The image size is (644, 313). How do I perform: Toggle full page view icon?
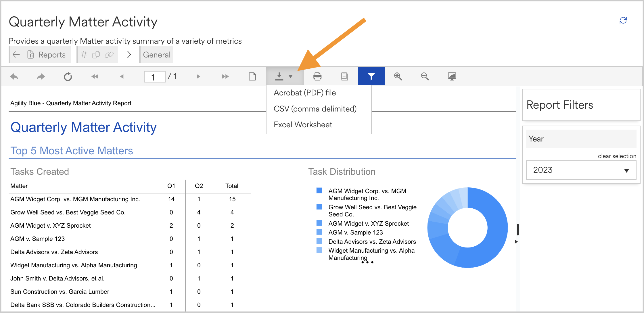[x=452, y=76]
